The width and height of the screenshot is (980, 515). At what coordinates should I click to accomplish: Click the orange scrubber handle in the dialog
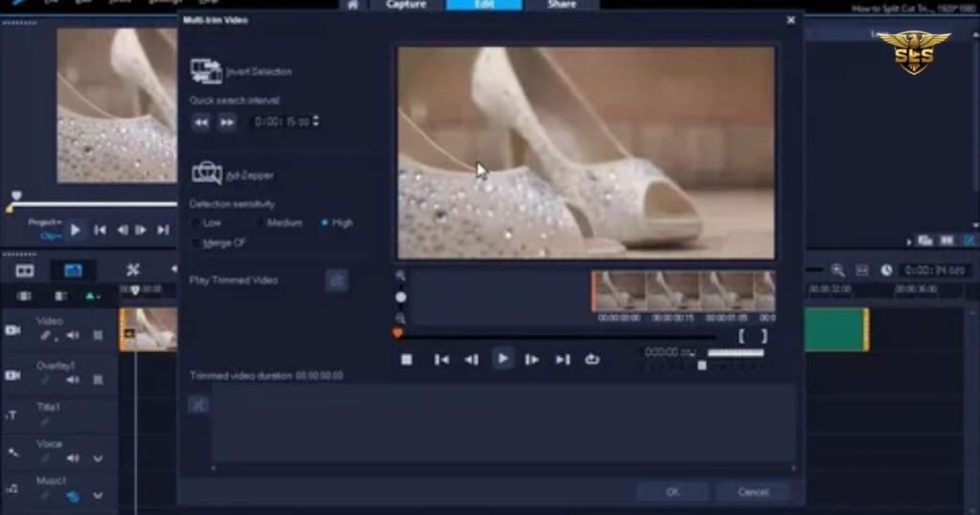click(x=398, y=333)
